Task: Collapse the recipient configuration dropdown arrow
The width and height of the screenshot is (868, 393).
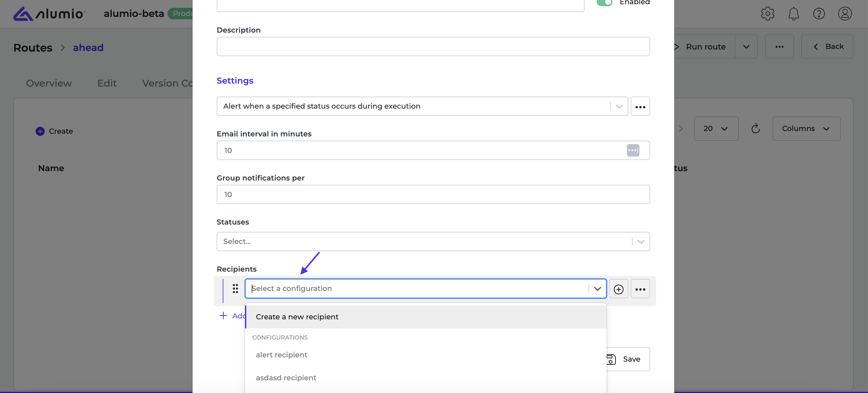Action: click(597, 289)
